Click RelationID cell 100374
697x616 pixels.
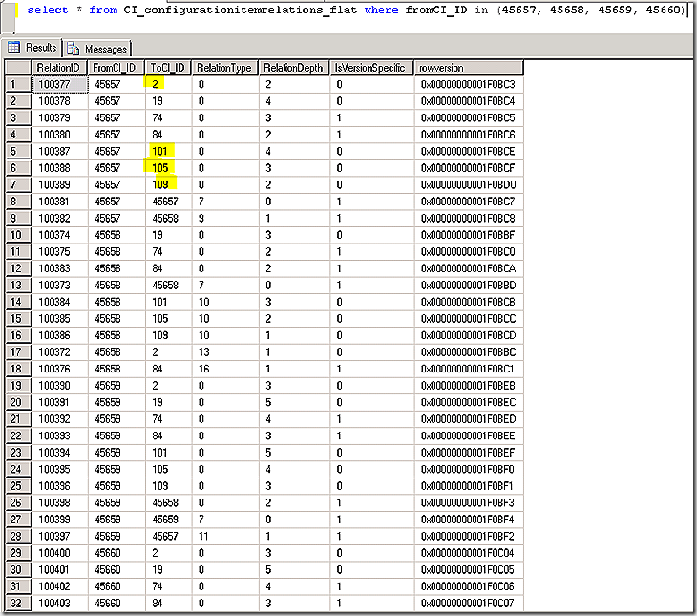click(59, 235)
